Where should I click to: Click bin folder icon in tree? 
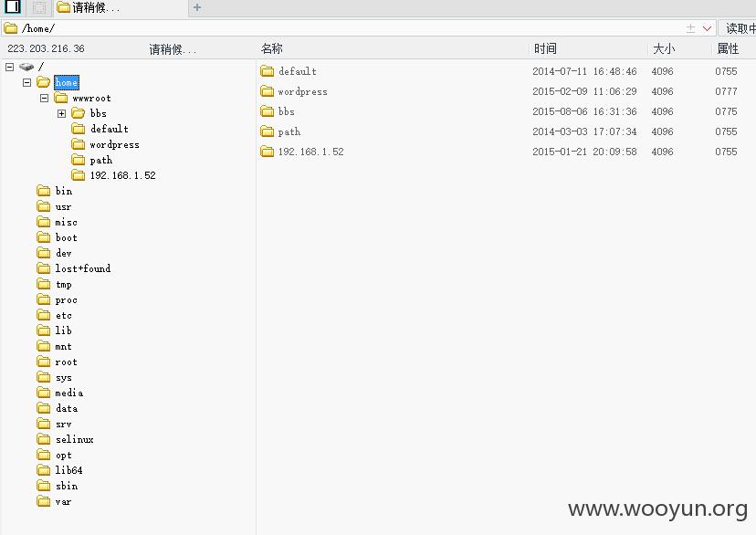click(44, 191)
